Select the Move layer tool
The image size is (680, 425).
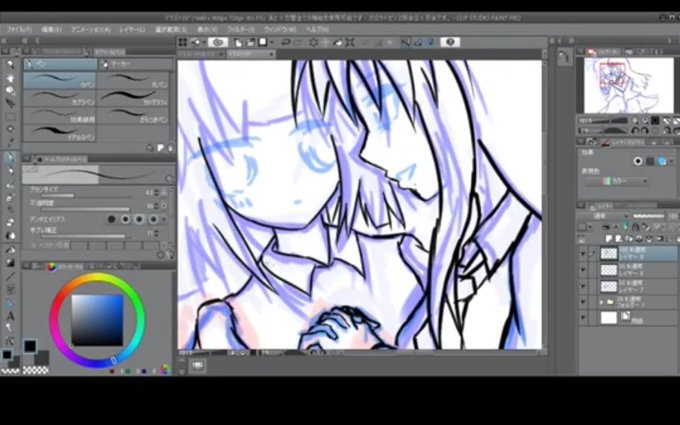[10, 103]
